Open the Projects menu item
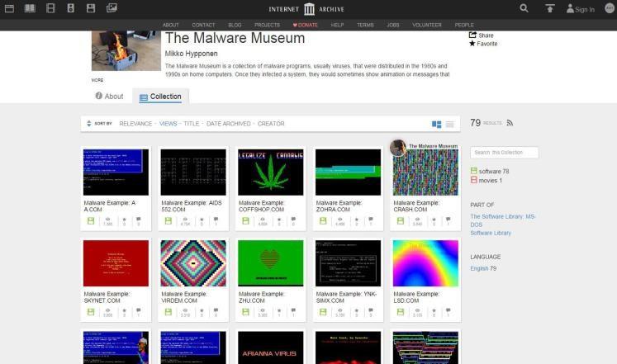This screenshot has width=617, height=364. pyautogui.click(x=267, y=25)
